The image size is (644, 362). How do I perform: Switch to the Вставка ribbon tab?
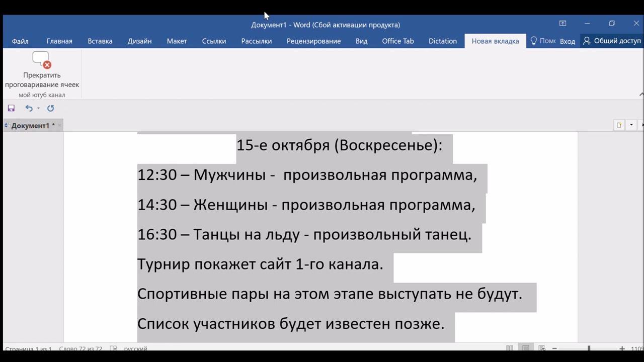100,41
